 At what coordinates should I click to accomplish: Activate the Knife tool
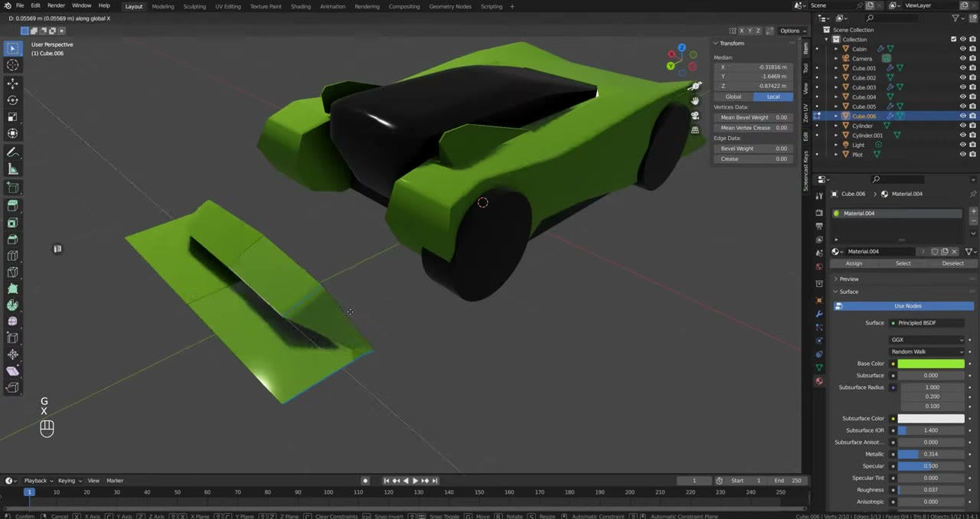point(12,273)
